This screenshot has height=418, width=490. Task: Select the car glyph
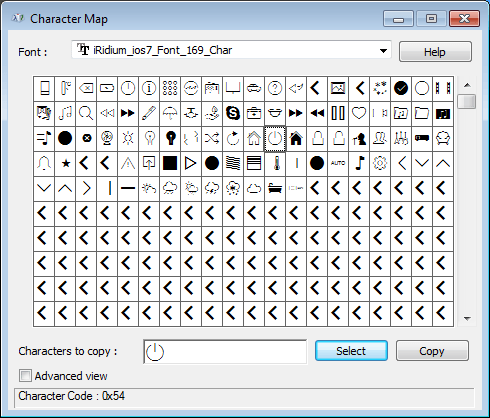[x=254, y=88]
